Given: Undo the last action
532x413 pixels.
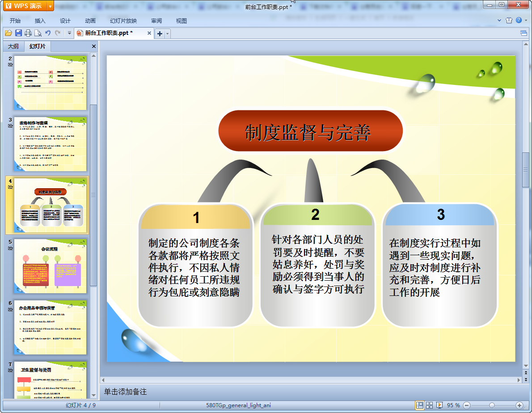Looking at the screenshot, I should (48, 33).
